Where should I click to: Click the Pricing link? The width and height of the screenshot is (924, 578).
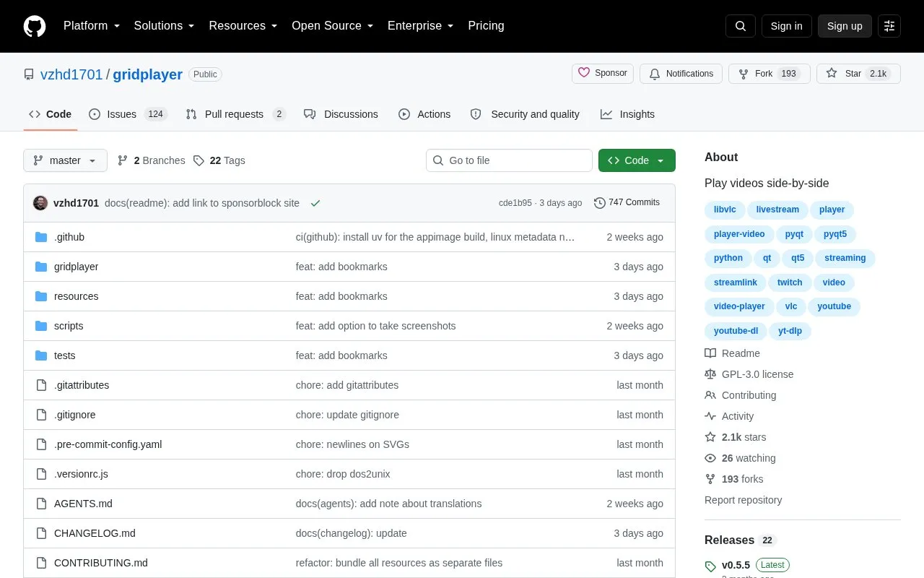coord(486,26)
